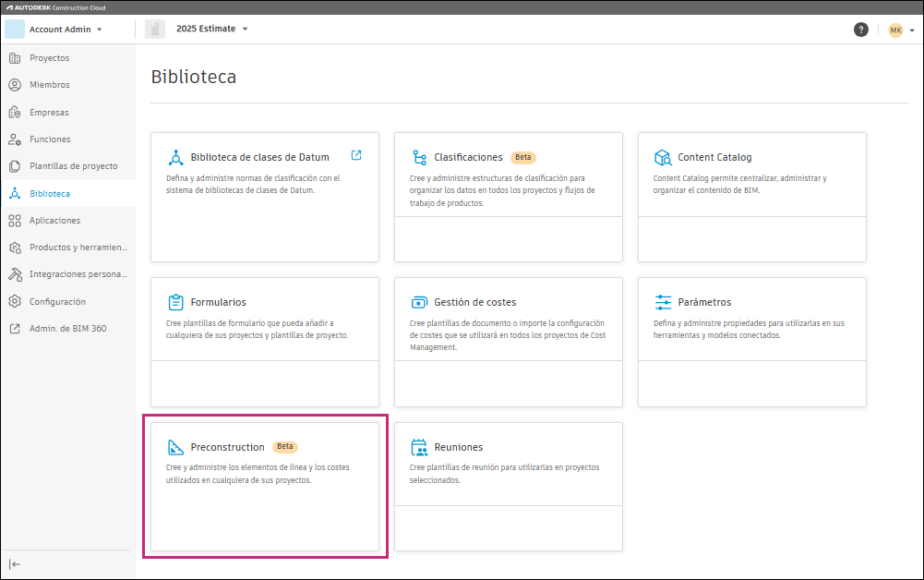The width and height of the screenshot is (924, 580).
Task: Click the Biblioteca page heading
Action: coord(194,77)
